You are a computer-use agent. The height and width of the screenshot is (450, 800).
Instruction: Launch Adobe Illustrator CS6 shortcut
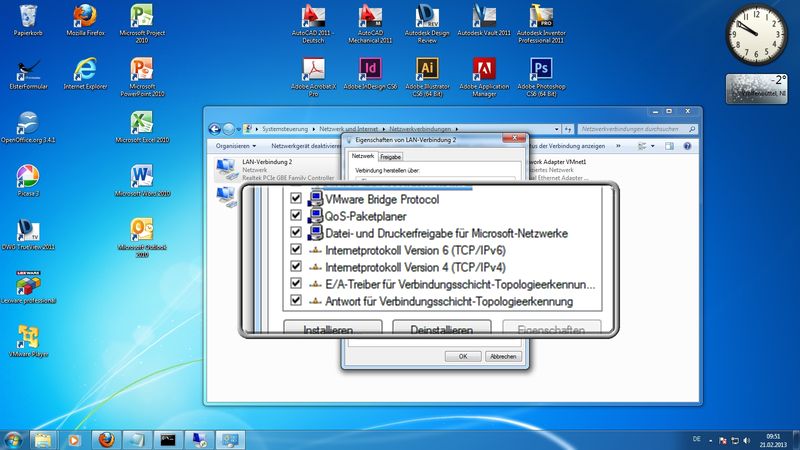coord(427,70)
